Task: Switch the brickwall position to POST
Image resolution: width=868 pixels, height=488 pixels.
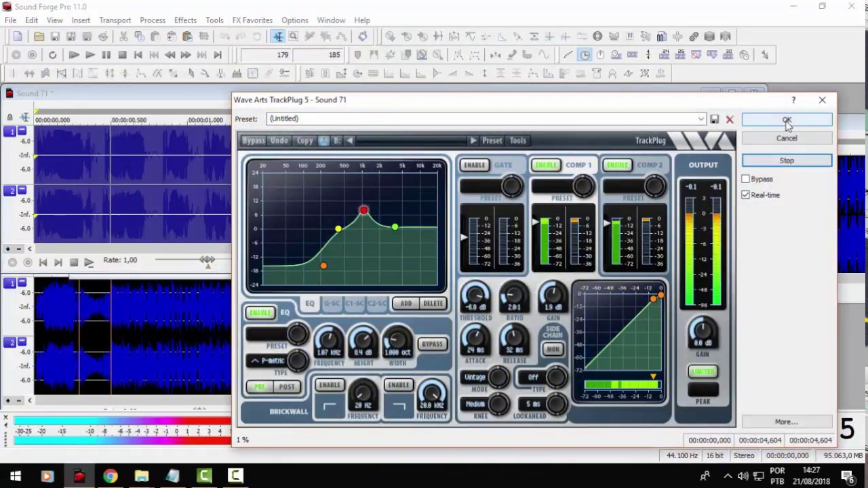Action: click(x=287, y=387)
